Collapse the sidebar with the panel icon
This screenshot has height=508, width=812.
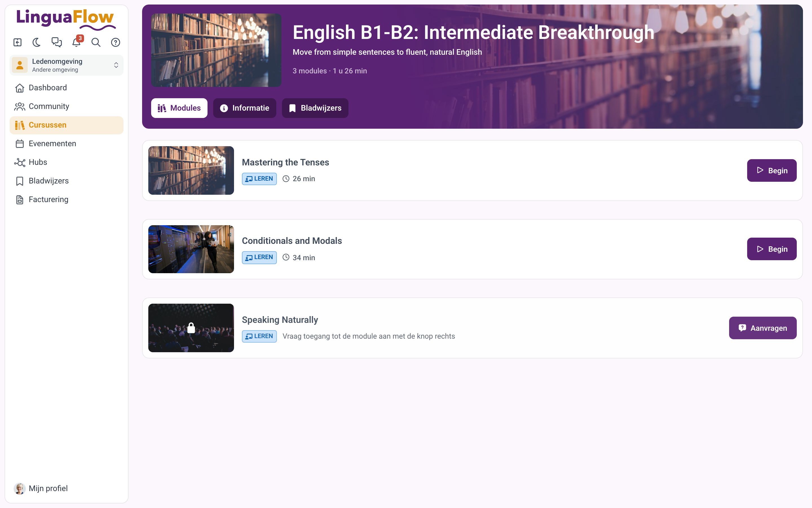point(17,42)
